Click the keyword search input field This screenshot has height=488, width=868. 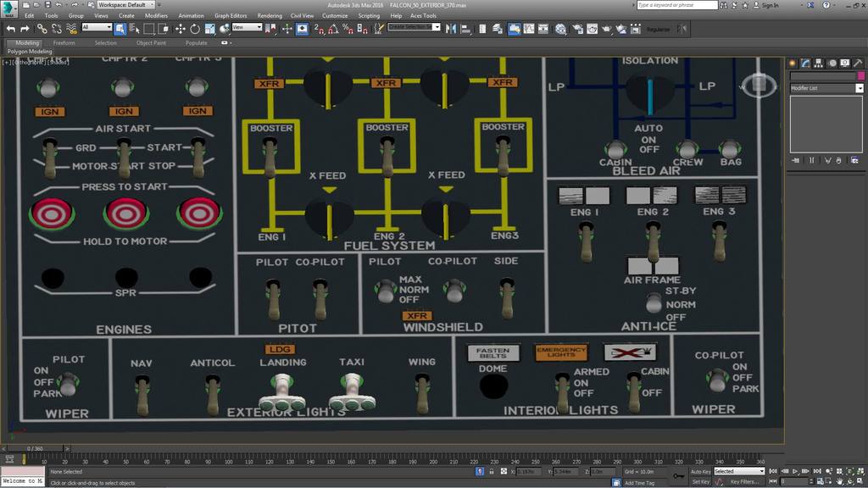pyautogui.click(x=676, y=5)
